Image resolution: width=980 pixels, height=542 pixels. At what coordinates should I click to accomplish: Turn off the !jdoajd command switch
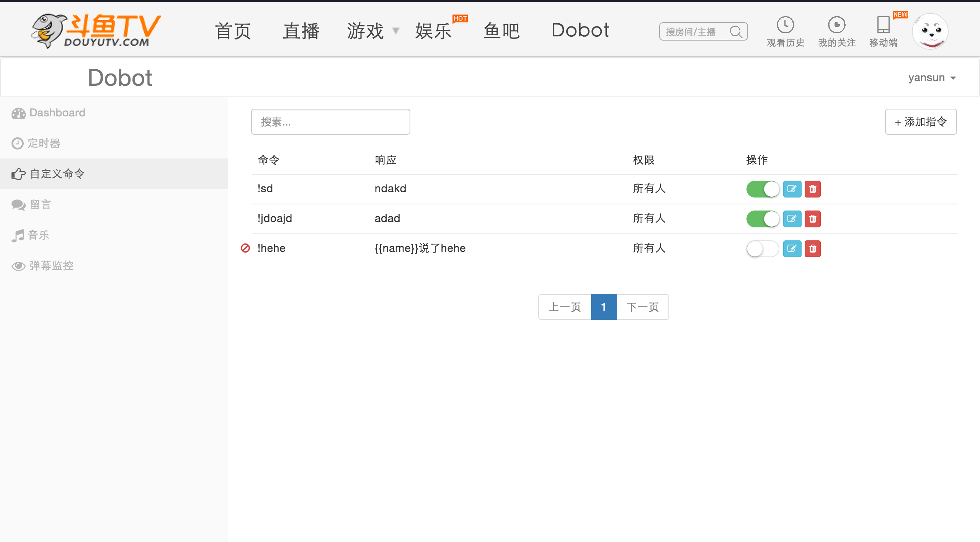coord(763,219)
